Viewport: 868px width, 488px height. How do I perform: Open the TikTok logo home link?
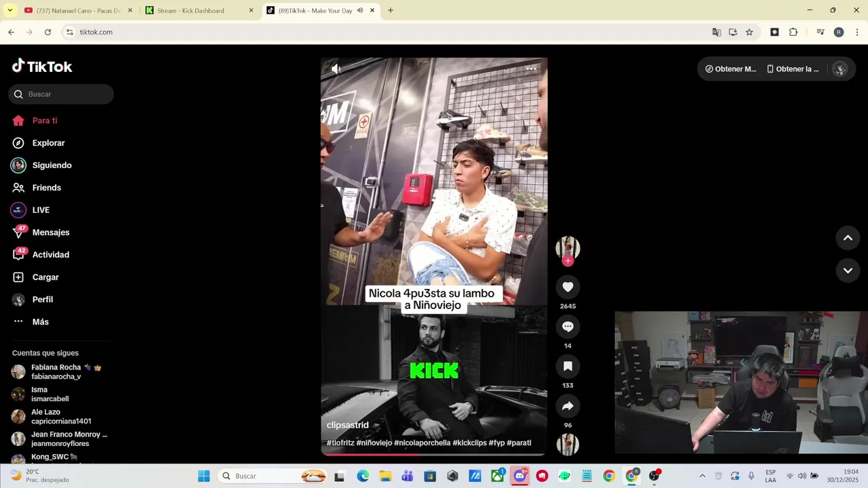tap(42, 66)
